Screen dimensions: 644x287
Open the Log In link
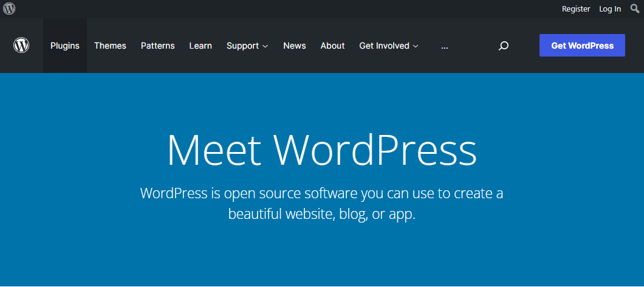(x=610, y=9)
